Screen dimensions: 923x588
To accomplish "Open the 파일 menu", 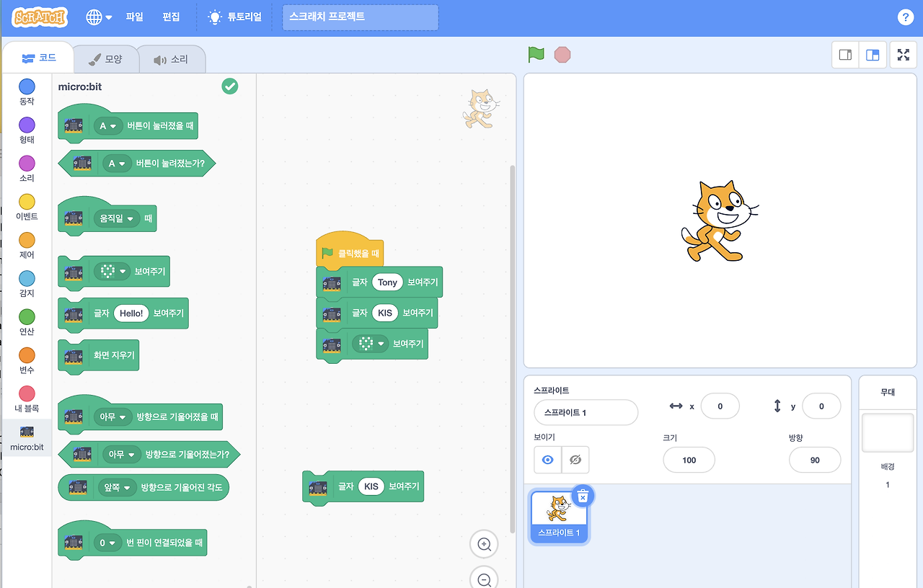I will (x=134, y=17).
